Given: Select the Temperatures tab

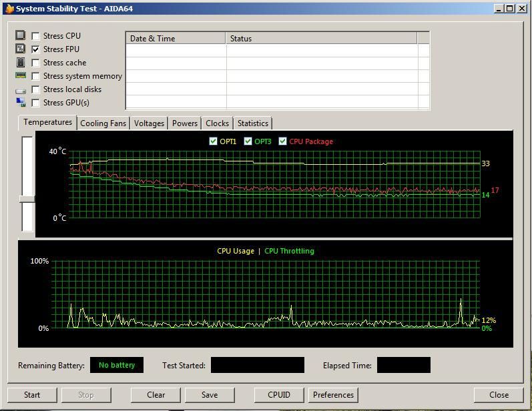Looking at the screenshot, I should point(47,122).
